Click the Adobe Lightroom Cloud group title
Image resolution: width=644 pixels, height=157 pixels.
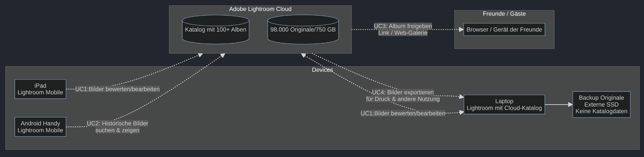click(x=260, y=9)
